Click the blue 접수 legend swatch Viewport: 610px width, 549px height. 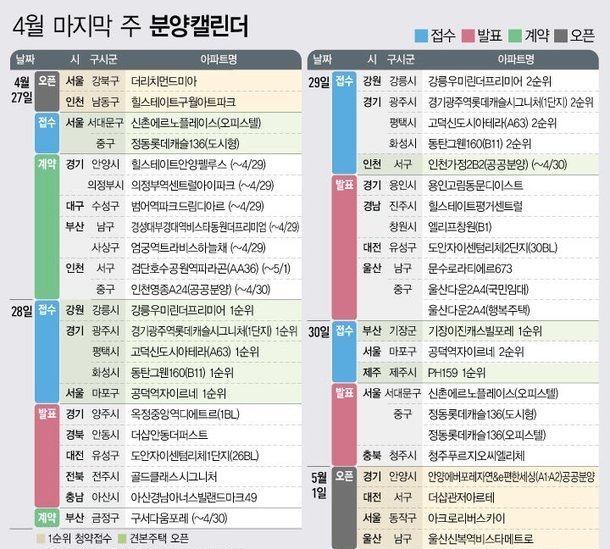(x=421, y=35)
